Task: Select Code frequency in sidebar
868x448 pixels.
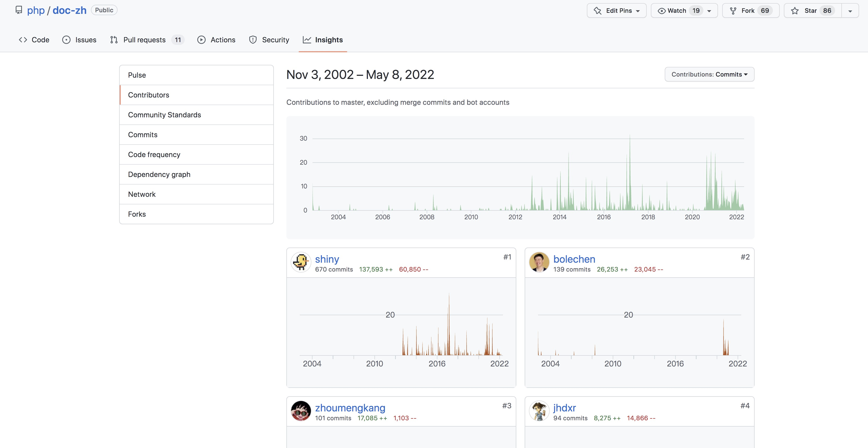Action: 154,154
